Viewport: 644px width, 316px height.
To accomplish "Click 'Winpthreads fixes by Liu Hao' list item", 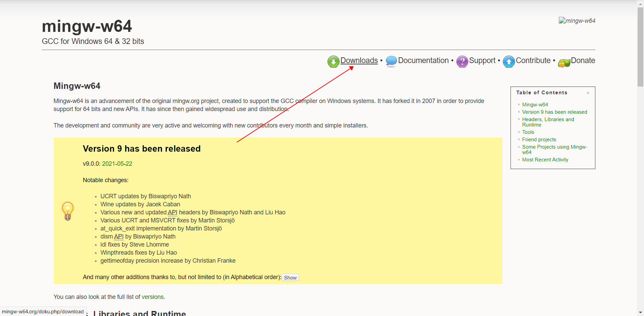I will click(x=139, y=253).
